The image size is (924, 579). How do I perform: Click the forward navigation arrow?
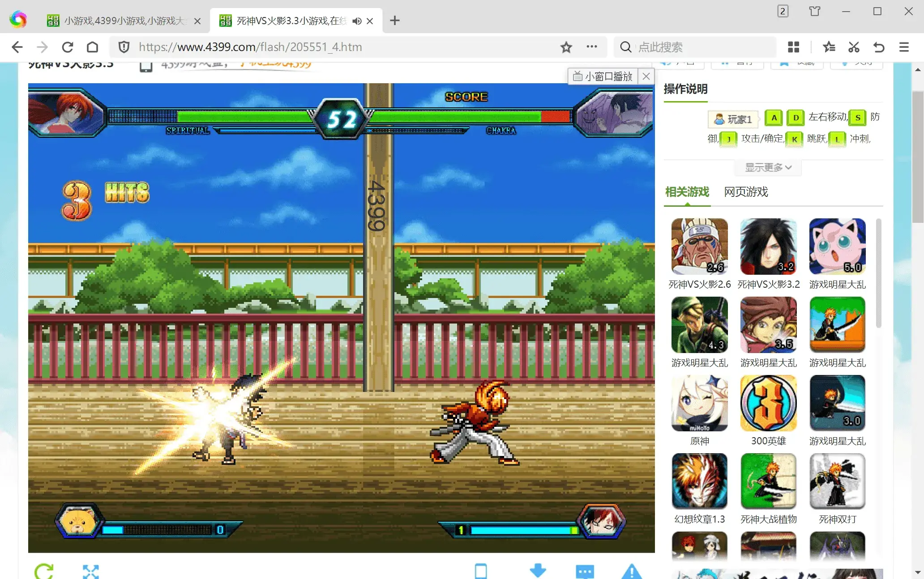42,47
